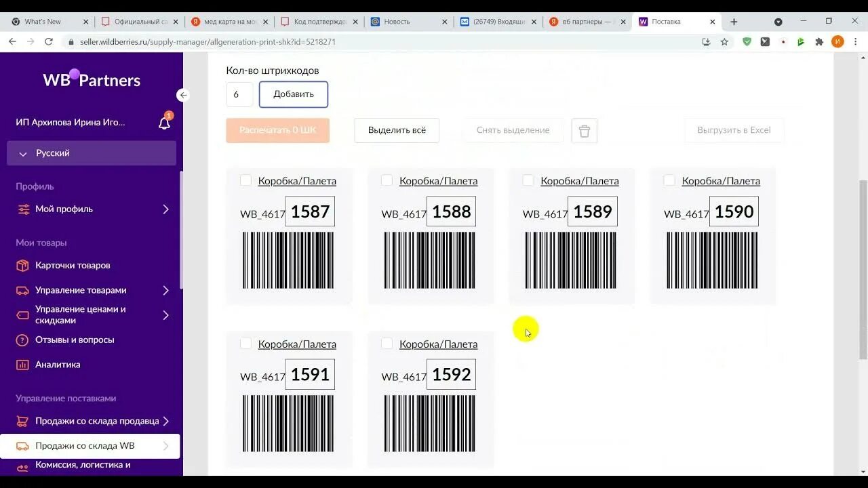Switch to the Код подтверждения tab
Screen dimensions: 868x488
point(319,22)
